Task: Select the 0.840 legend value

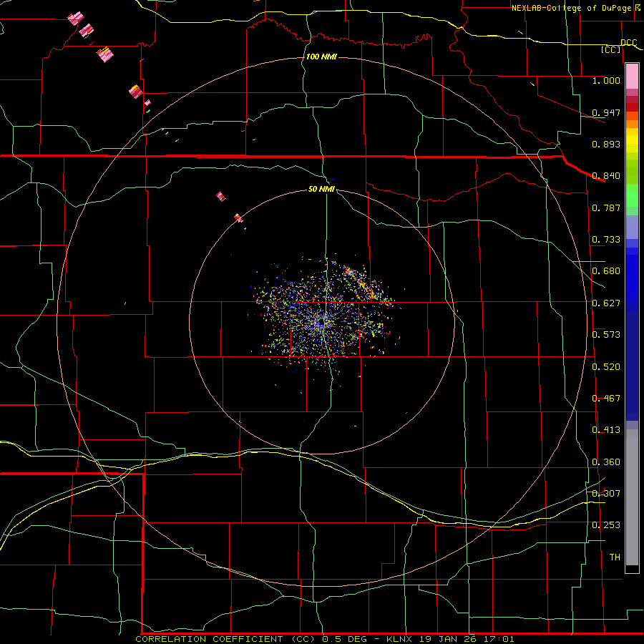Action: (x=606, y=176)
